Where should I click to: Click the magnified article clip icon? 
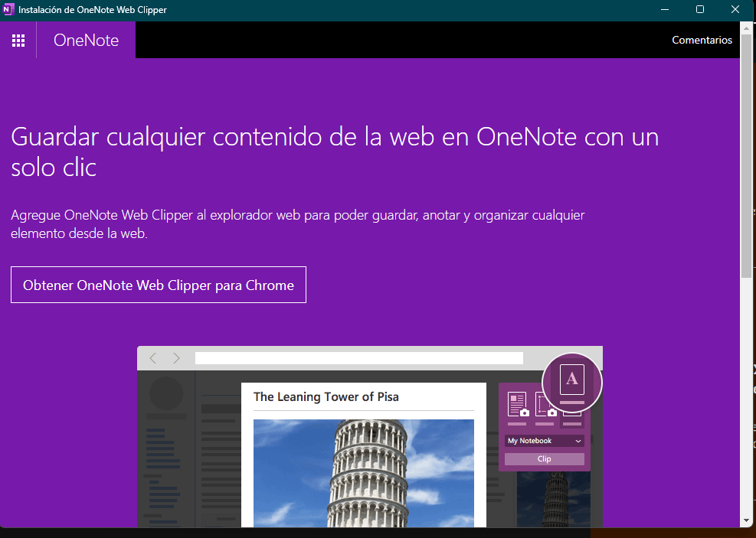pos(572,383)
